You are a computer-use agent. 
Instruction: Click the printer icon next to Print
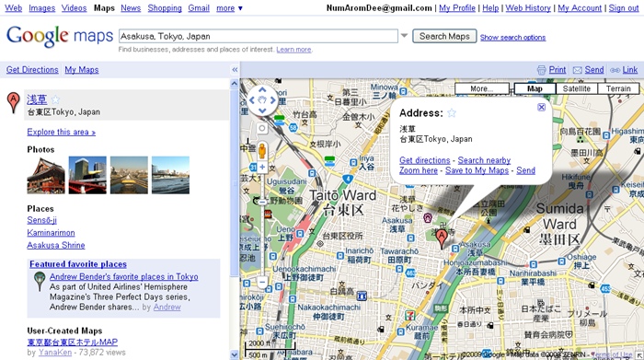(x=542, y=70)
